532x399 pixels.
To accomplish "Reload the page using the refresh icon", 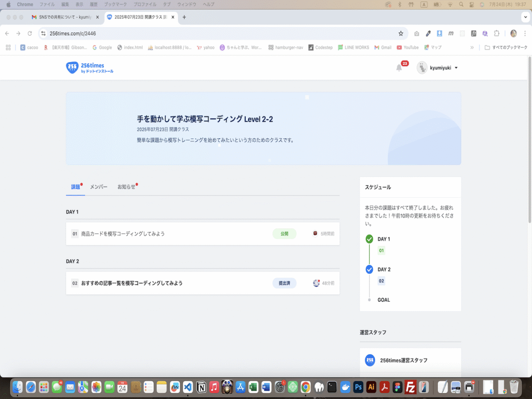I will pyautogui.click(x=30, y=33).
